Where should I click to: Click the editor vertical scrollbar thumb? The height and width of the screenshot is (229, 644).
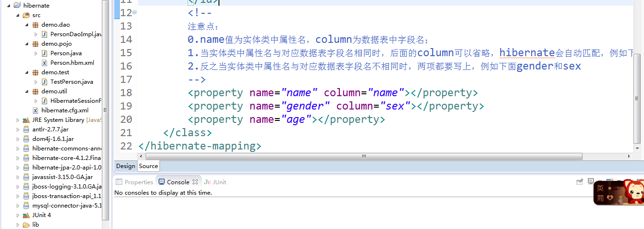pos(638,98)
